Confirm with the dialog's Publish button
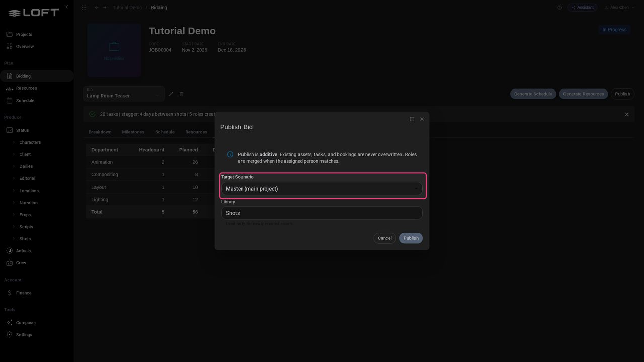The height and width of the screenshot is (362, 644). pyautogui.click(x=411, y=238)
